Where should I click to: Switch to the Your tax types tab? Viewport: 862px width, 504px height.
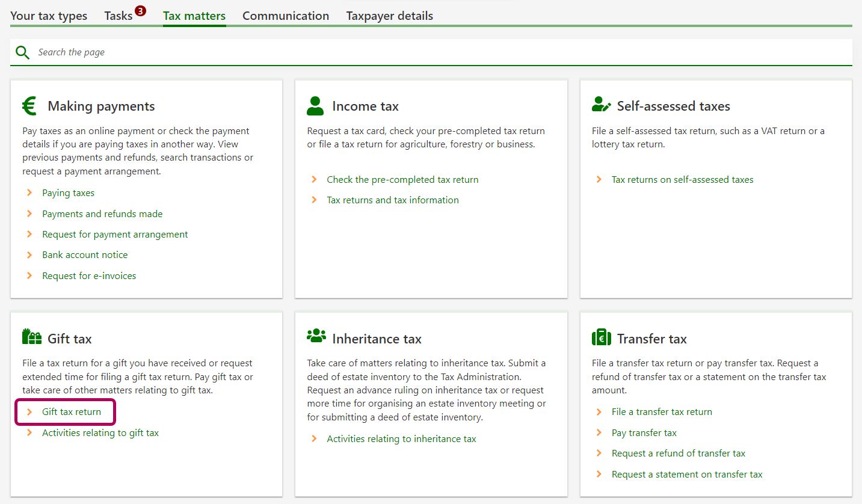49,16
